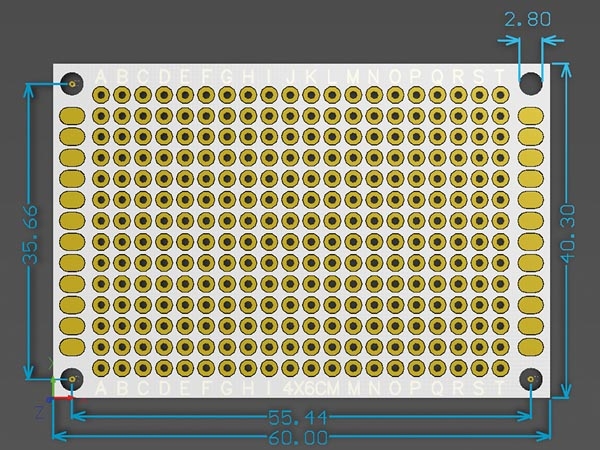600x450 pixels.
Task: Click the bottom-row round pad above bottom letter T
Action: pyautogui.click(x=500, y=368)
